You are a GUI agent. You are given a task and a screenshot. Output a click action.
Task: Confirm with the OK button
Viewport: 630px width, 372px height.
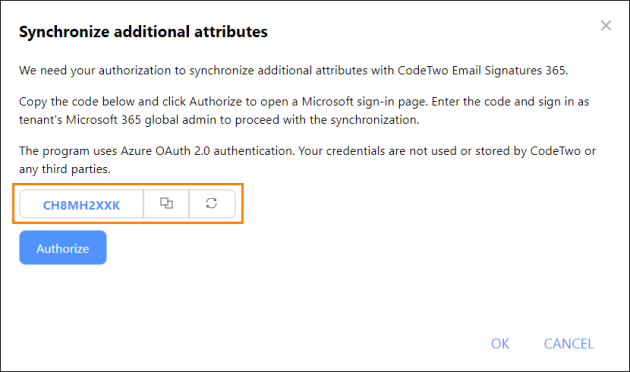pyautogui.click(x=500, y=344)
